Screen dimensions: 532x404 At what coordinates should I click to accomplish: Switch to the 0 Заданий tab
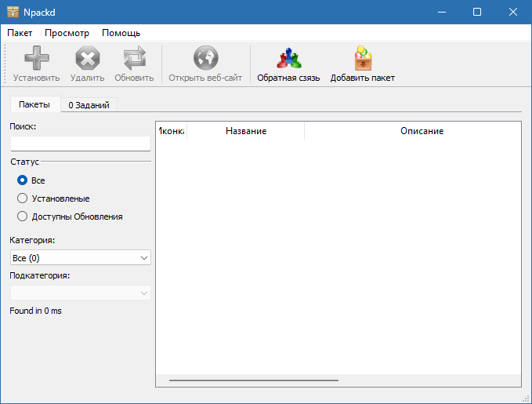(x=89, y=105)
